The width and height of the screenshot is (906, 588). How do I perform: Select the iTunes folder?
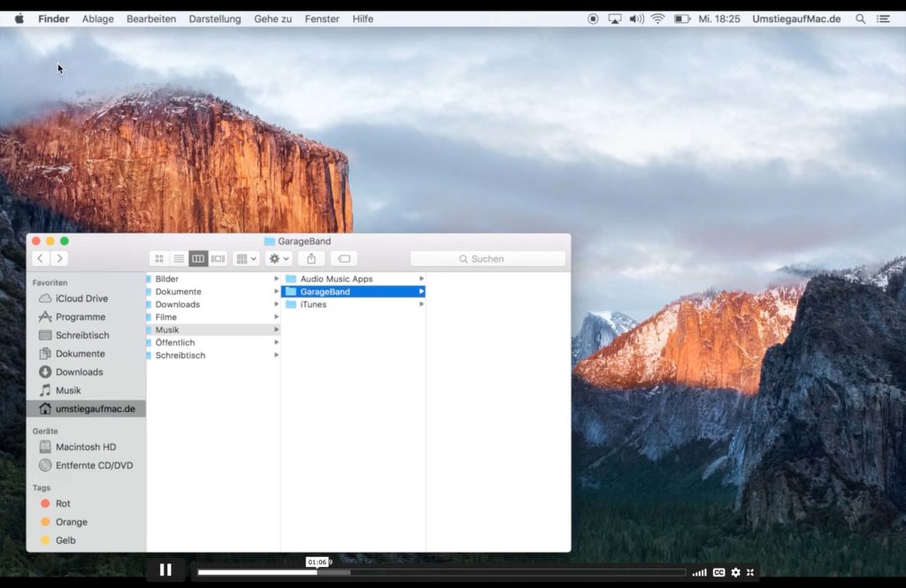tap(353, 304)
